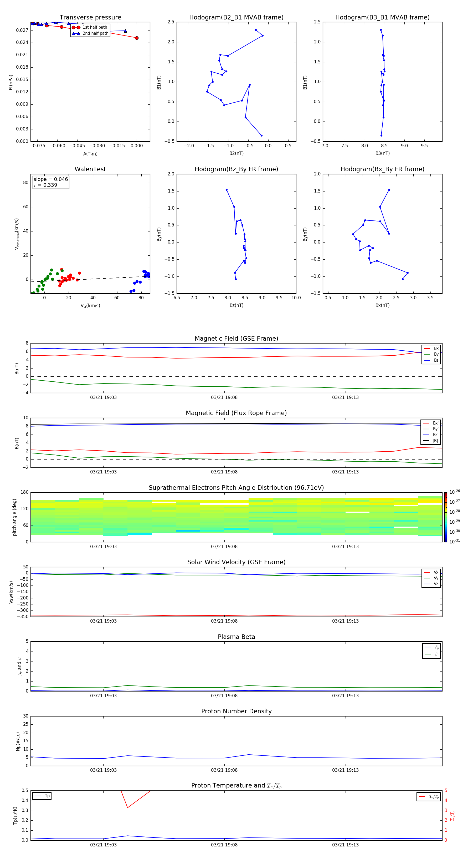Image resolution: width=473 pixels, height=868 pixels.
Task: Click '03/21 19:08' under GSE magnetic field plot
Action: coord(224,398)
